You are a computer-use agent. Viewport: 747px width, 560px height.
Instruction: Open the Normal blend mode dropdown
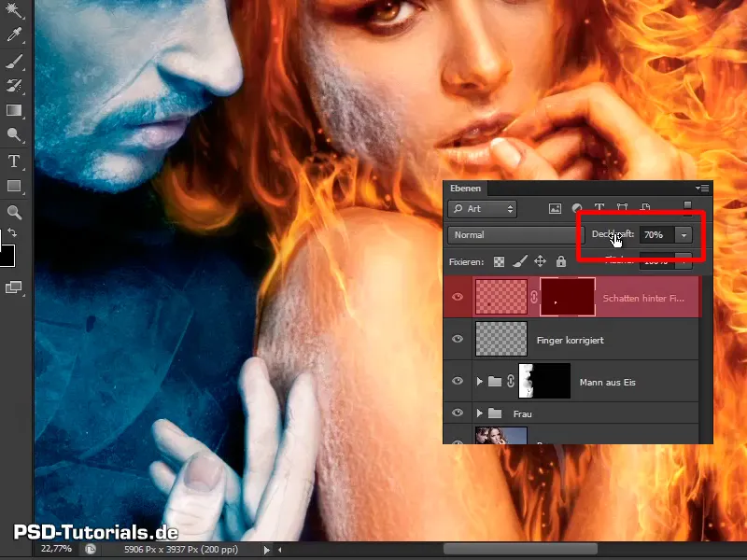coord(516,235)
